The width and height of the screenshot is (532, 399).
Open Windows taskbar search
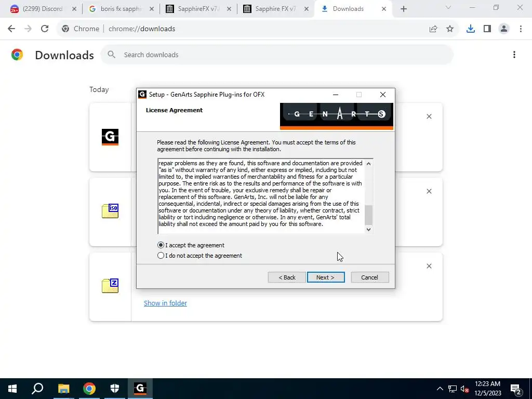[x=37, y=389]
